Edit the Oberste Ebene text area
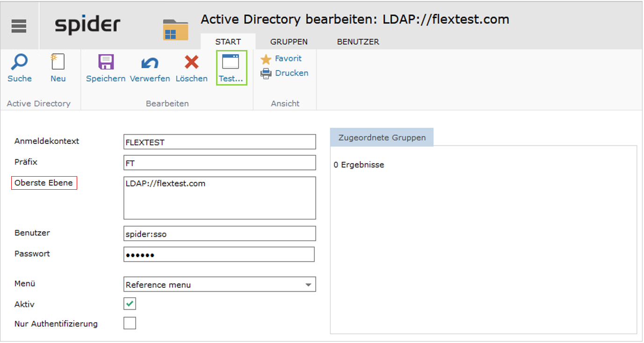 (x=220, y=198)
